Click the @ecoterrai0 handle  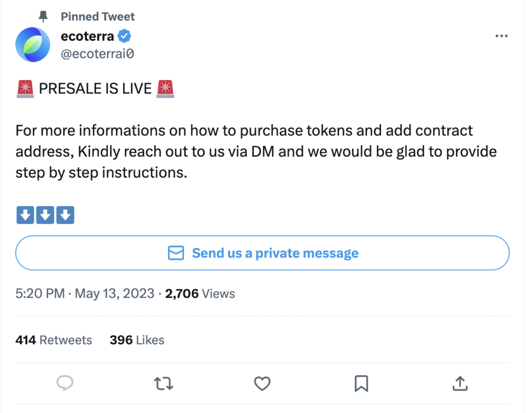(x=98, y=54)
